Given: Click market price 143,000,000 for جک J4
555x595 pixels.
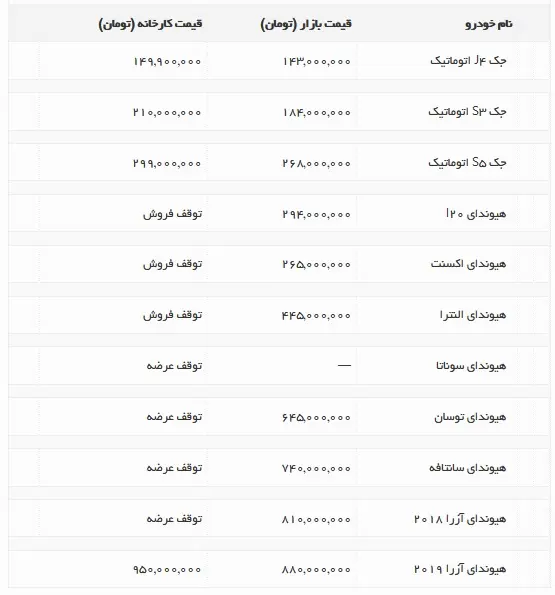Looking at the screenshot, I should [x=316, y=61].
